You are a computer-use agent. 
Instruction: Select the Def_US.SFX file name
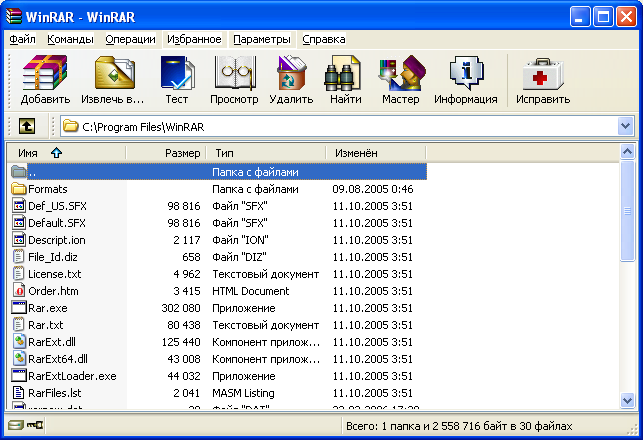57,206
